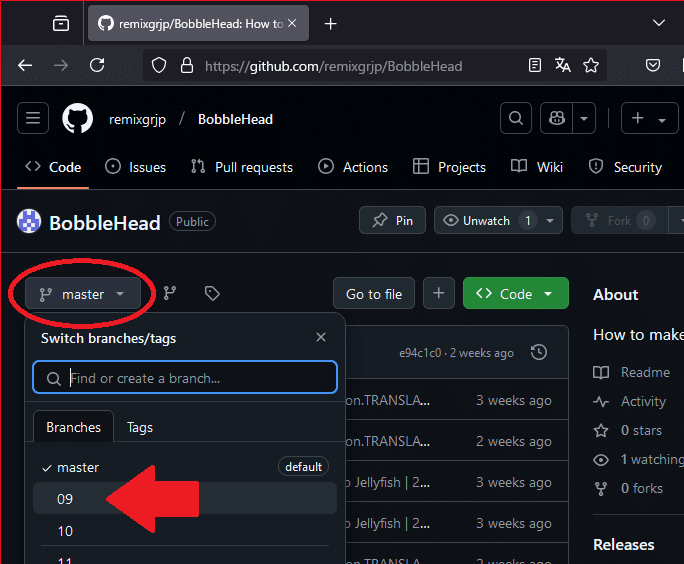The height and width of the screenshot is (564, 684).
Task: Click the Public visibility badge
Action: pyautogui.click(x=192, y=221)
